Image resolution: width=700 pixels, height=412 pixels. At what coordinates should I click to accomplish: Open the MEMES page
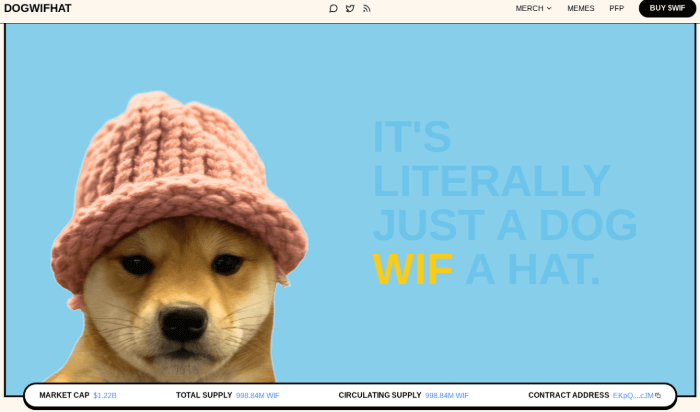581,8
